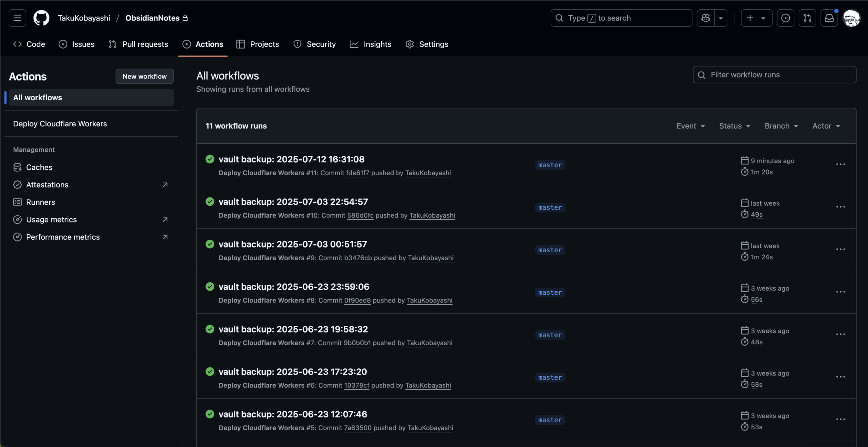Select Deploy Cloudflare Workers workflow in sidebar
Image resolution: width=868 pixels, height=447 pixels.
pyautogui.click(x=60, y=124)
